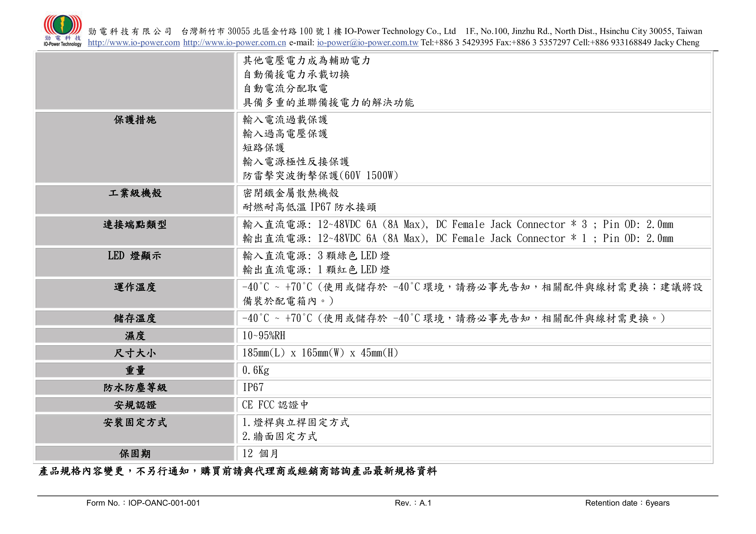Viewport: 756px width, 534px height.
Task: Click the 保護措施 row header
Action: coord(135,147)
